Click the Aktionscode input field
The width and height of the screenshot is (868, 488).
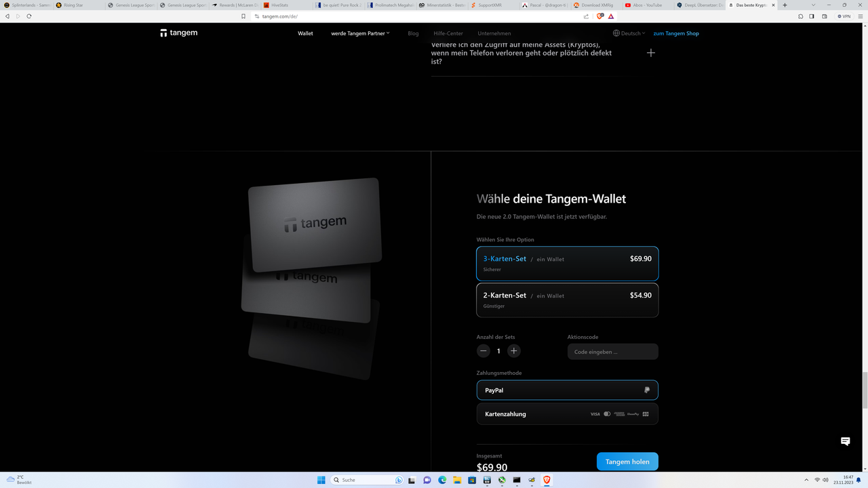tap(613, 352)
